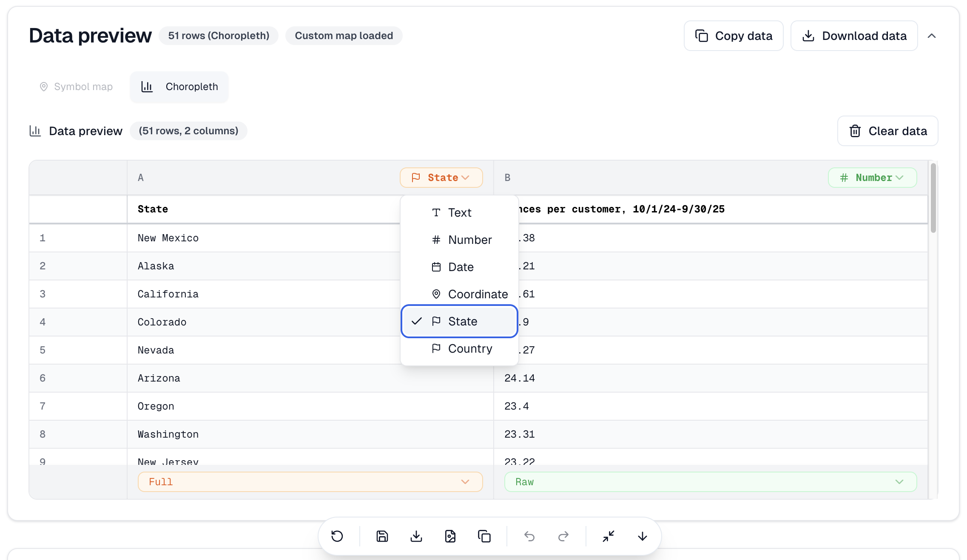This screenshot has width=967, height=560.
Task: Click the redo arrow icon
Action: click(x=563, y=536)
